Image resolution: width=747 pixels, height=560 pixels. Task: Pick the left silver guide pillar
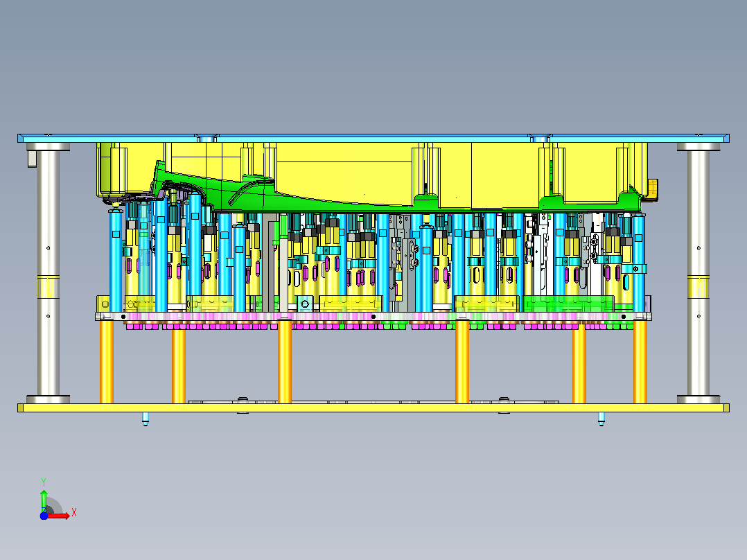(48, 273)
